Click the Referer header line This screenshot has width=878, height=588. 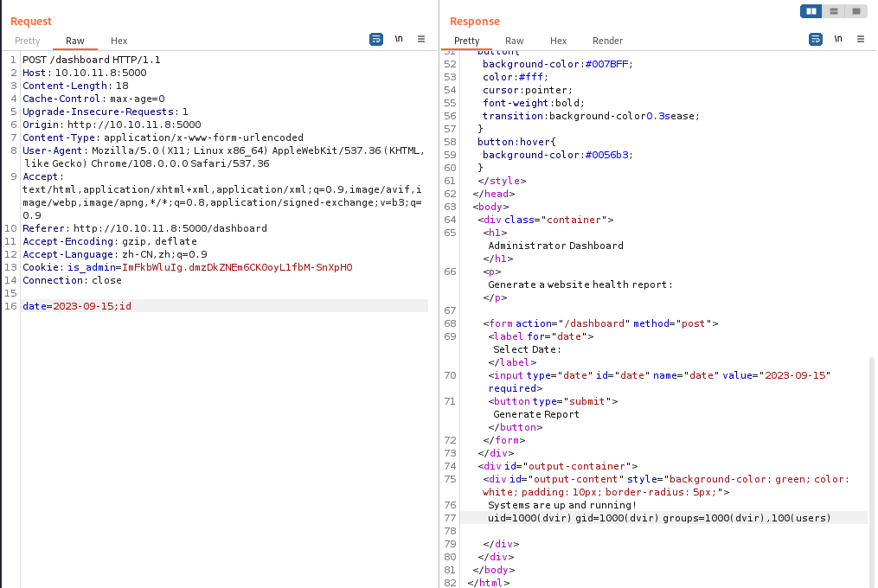point(144,228)
